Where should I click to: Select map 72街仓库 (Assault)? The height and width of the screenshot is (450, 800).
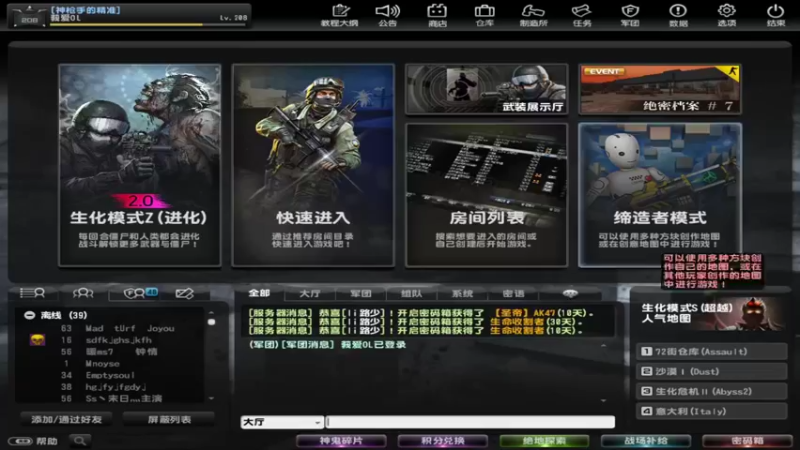click(x=711, y=352)
